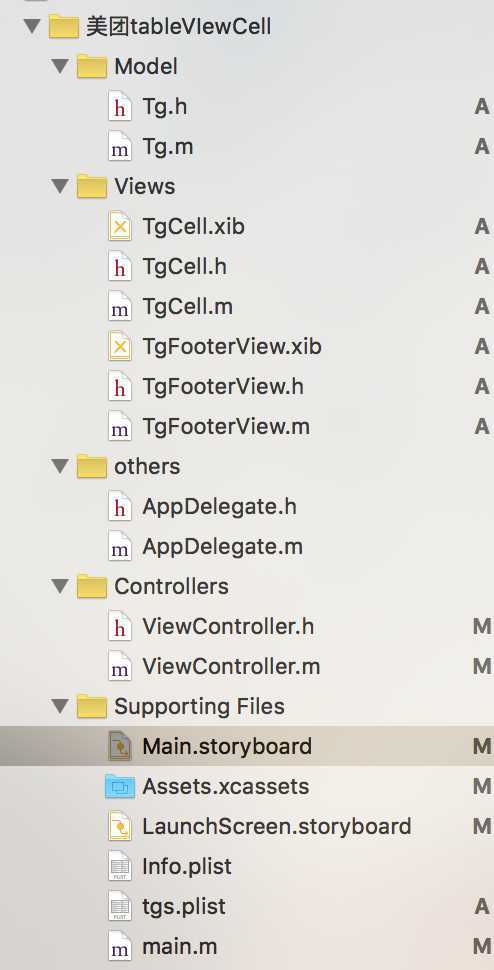494x970 pixels.
Task: Click the Info.plist file icon
Action: 120,866
